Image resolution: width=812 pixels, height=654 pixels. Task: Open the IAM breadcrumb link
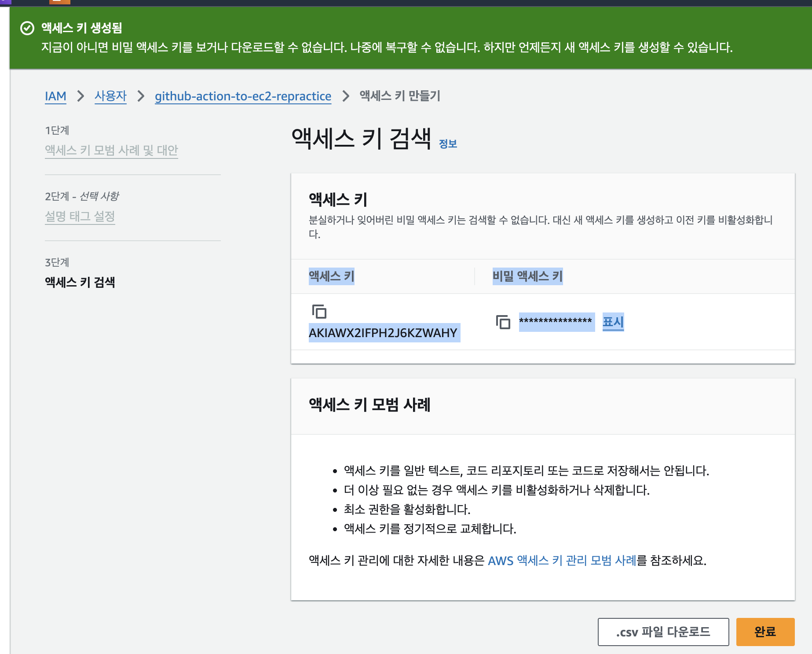click(55, 96)
